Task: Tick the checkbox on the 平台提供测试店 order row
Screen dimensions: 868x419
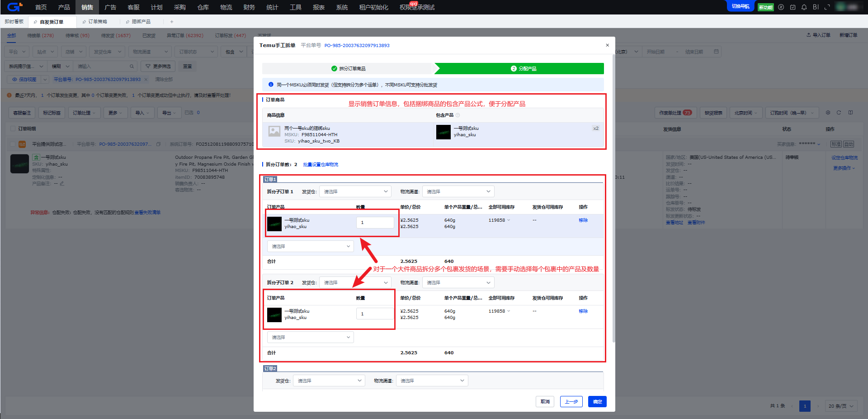Action: pos(13,144)
